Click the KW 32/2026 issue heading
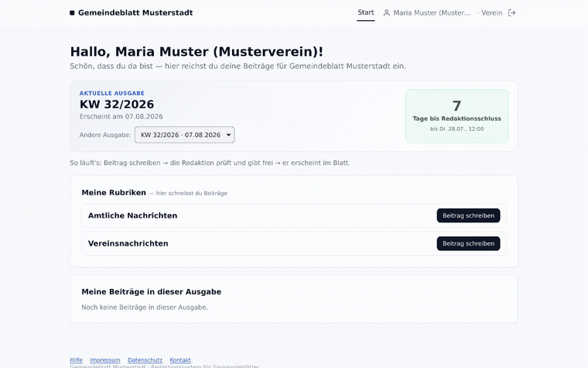The image size is (588, 368). (117, 104)
